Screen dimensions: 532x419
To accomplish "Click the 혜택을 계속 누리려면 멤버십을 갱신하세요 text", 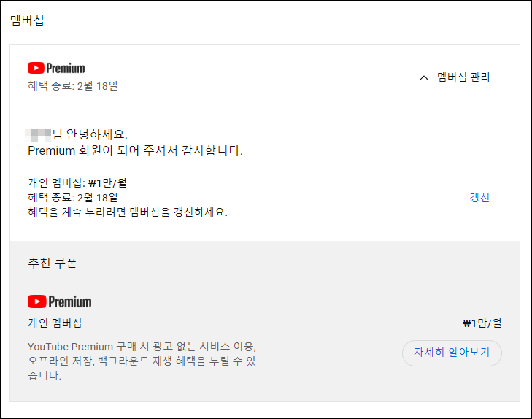I will (x=128, y=212).
